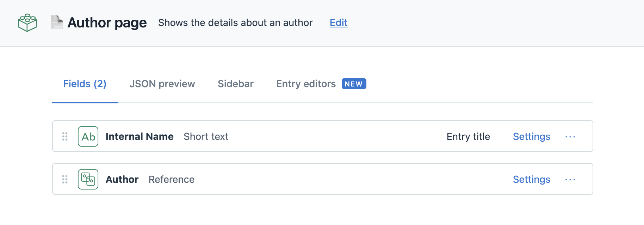Click the Author field drag handle
Viewport: 644px width, 225px height.
65,179
